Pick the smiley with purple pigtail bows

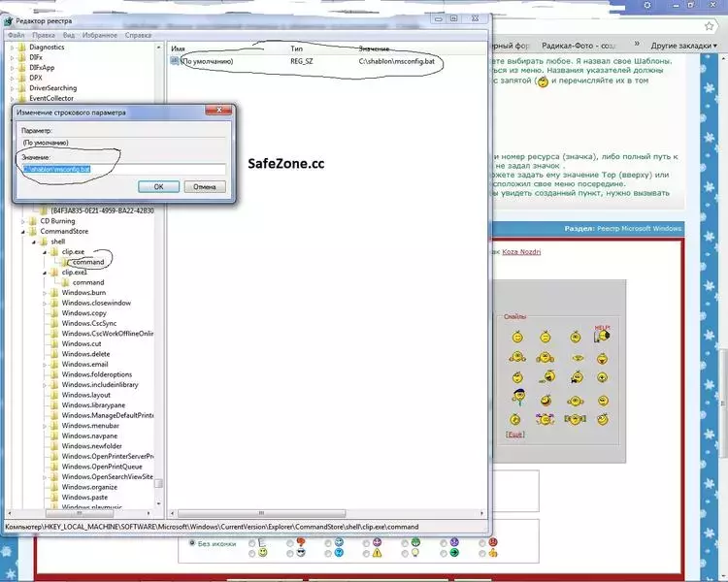[545, 419]
